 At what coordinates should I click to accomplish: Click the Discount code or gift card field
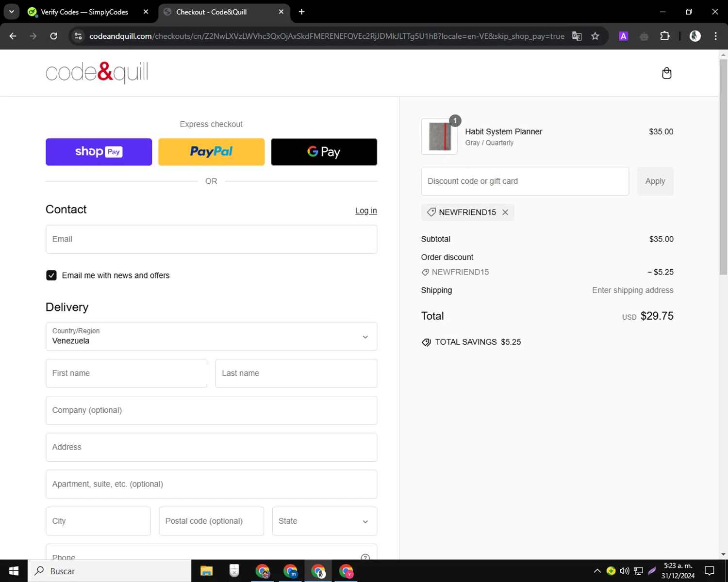525,181
